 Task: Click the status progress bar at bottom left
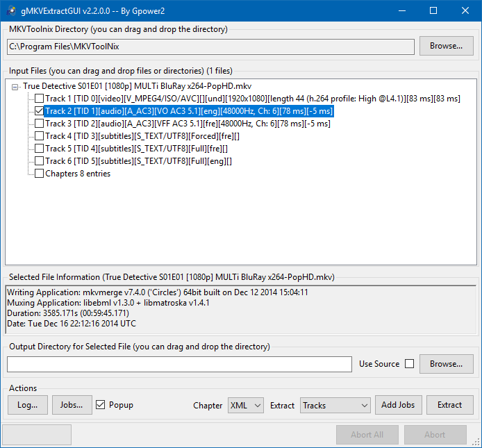pyautogui.click(x=37, y=435)
